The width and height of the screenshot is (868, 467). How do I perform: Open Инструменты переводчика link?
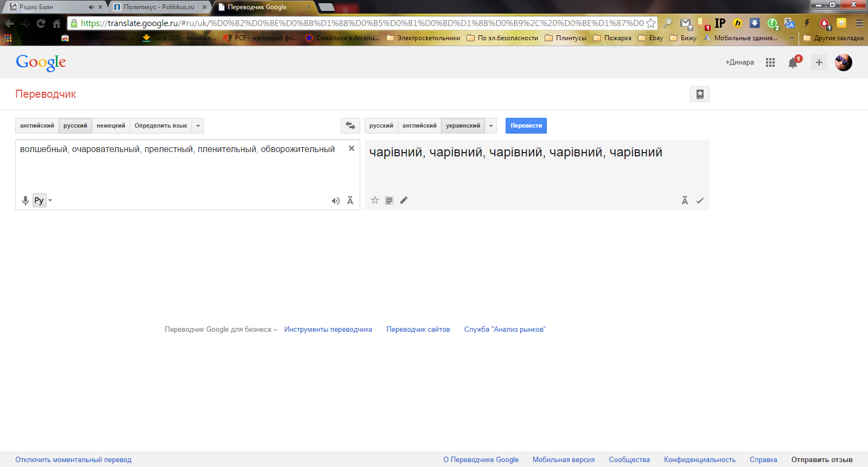pos(328,330)
